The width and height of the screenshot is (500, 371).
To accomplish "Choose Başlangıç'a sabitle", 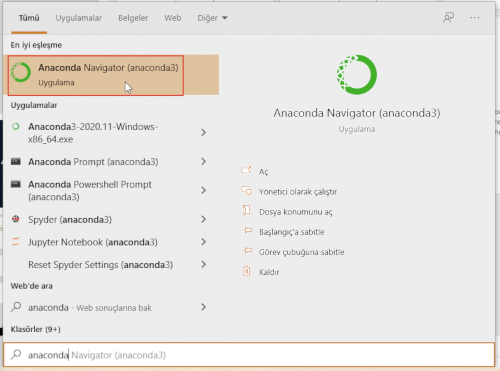I will click(292, 232).
